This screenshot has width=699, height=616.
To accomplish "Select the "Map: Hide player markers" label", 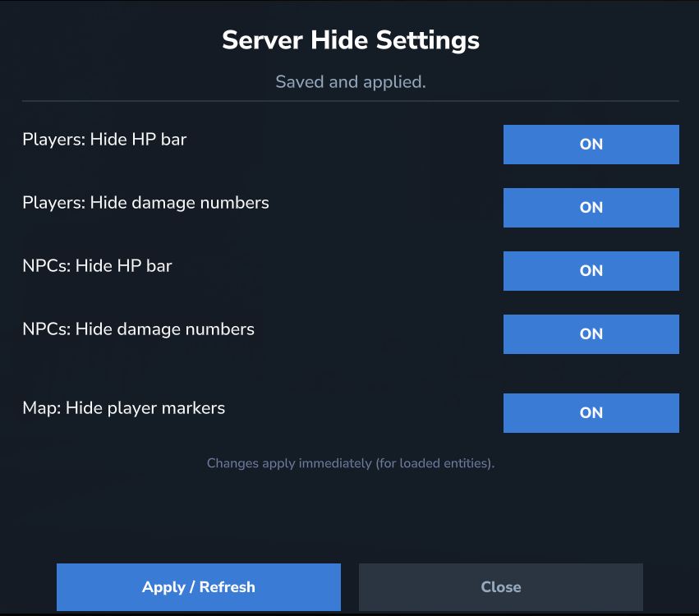I will click(123, 408).
